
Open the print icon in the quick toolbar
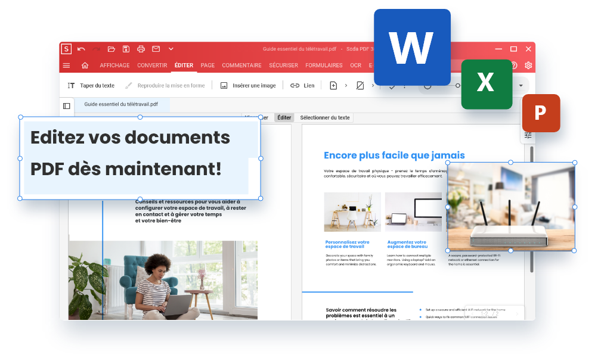point(141,49)
